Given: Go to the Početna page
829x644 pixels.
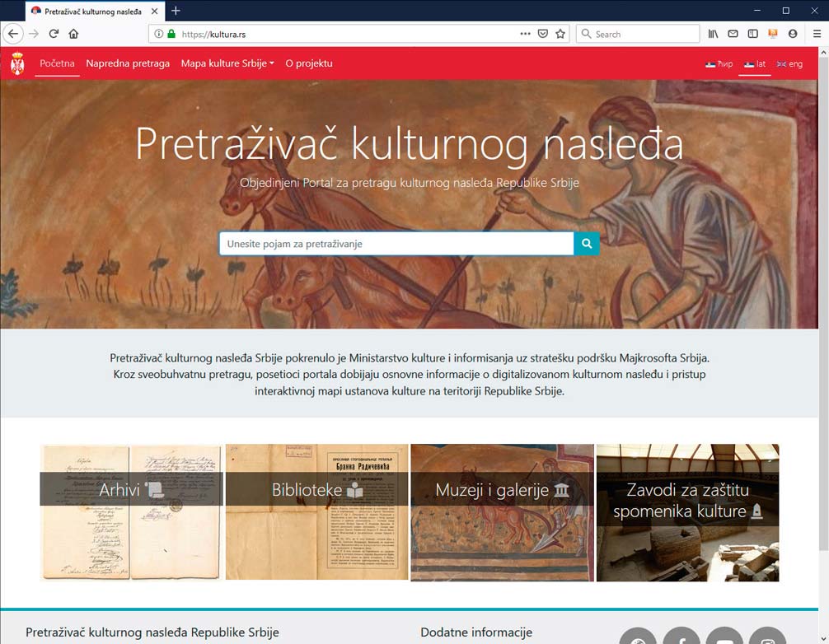Looking at the screenshot, I should (57, 63).
